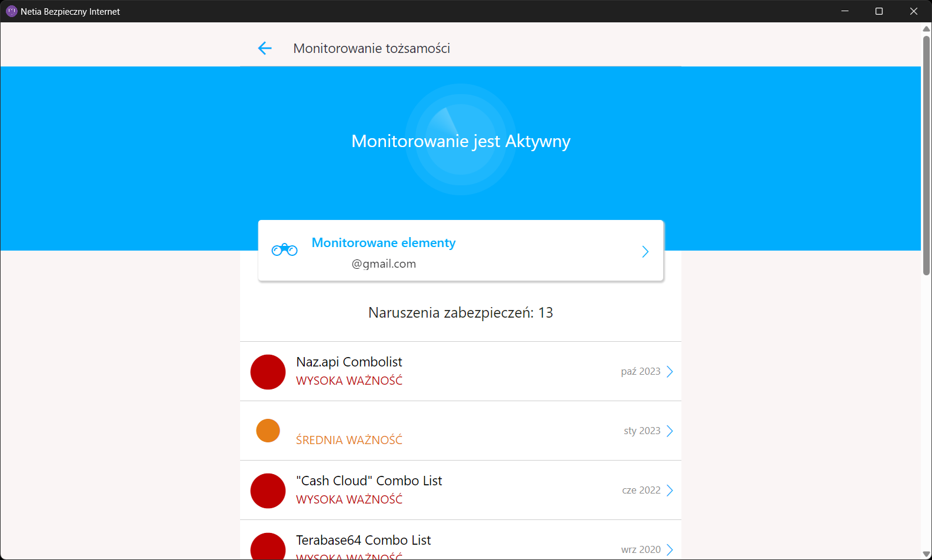Expand Naz.api Combolist breach details chevron
Viewport: 932px width, 560px height.
670,372
